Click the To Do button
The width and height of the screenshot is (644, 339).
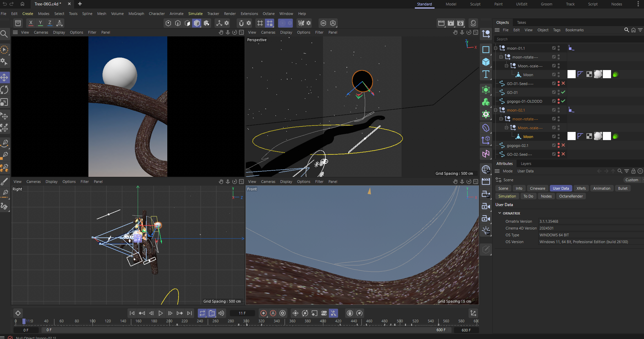tap(528, 196)
